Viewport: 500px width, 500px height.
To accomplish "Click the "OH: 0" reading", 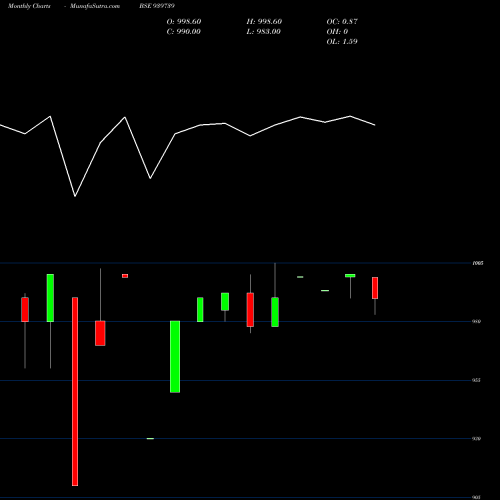I will tap(337, 32).
